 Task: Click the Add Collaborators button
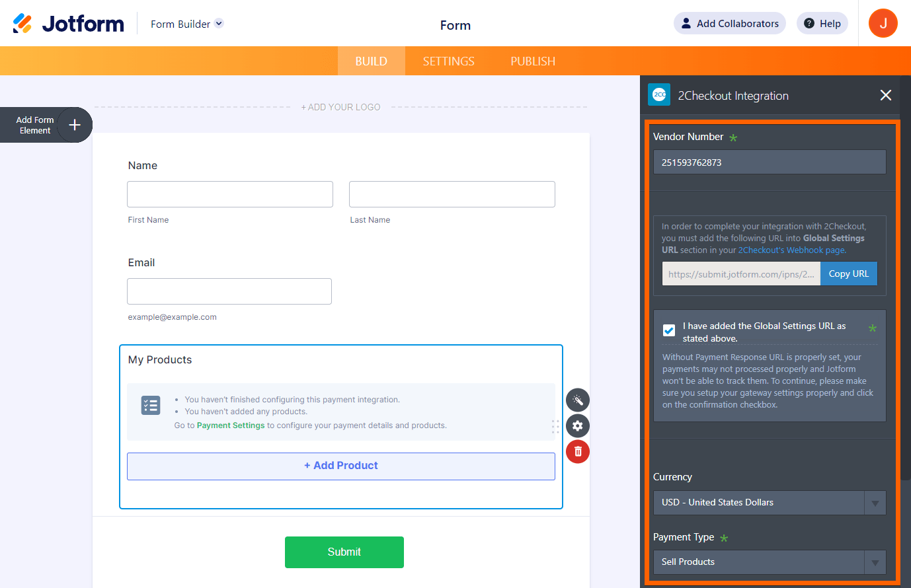click(730, 23)
